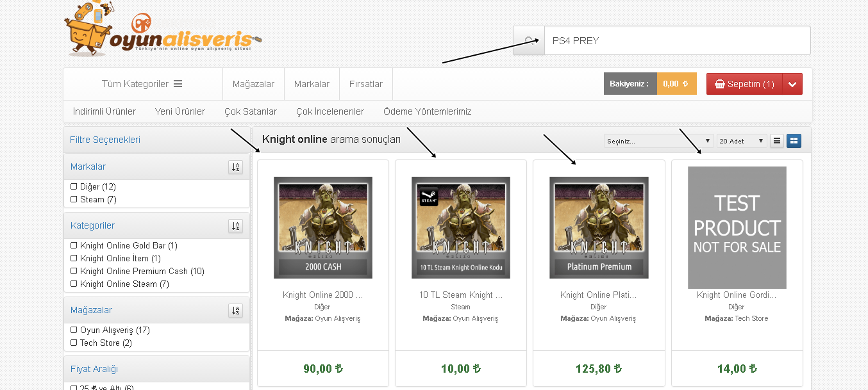
Task: Check the Diğer (12) brand filter
Action: pyautogui.click(x=74, y=187)
